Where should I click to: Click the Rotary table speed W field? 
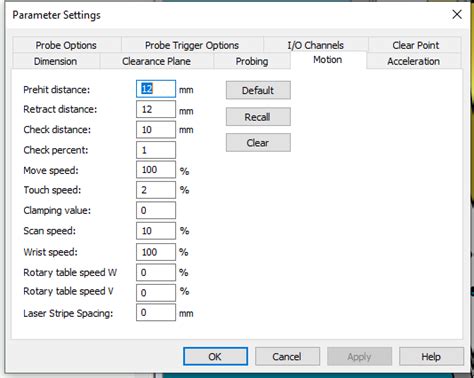click(x=156, y=272)
